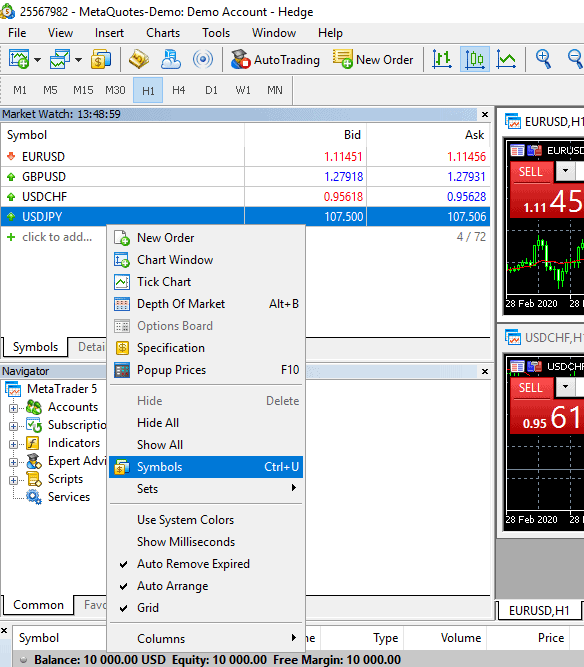Choose Hide All in context menu
This screenshot has height=667, width=584.
click(206, 423)
